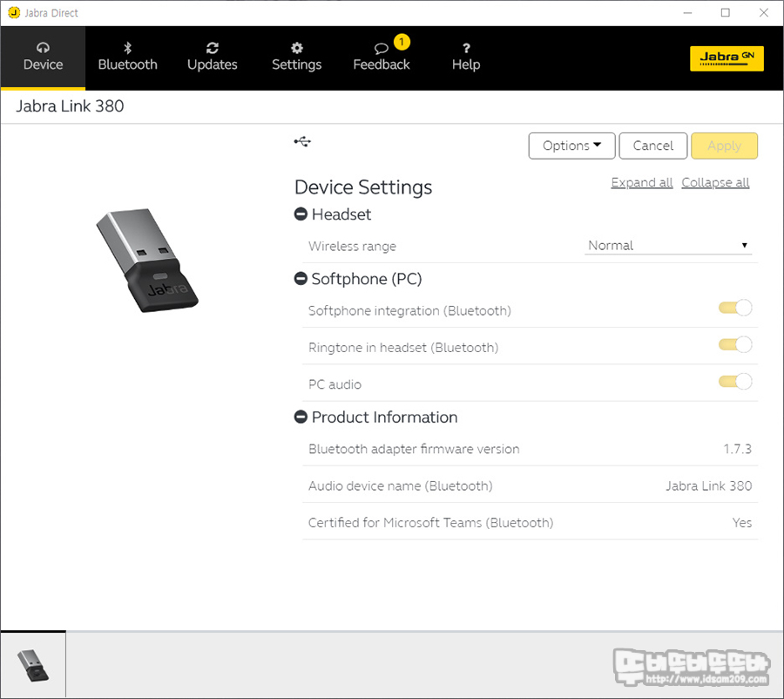This screenshot has height=699, width=784.
Task: Click the Jabra Link 380 heading
Action: pyautogui.click(x=70, y=106)
